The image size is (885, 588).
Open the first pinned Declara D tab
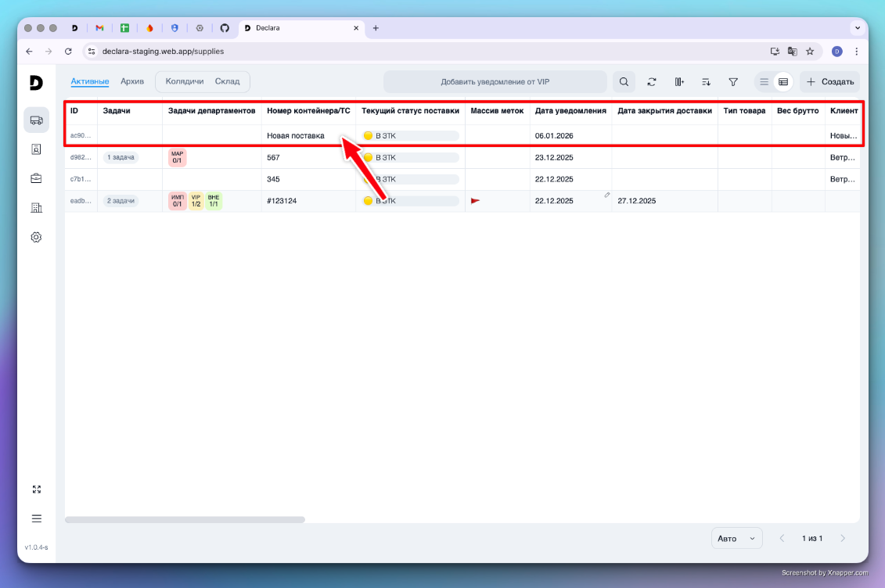tap(74, 28)
